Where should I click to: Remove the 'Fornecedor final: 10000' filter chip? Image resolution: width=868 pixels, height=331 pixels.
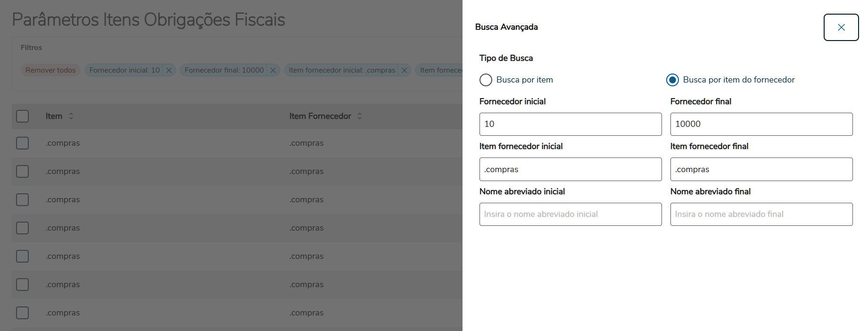[273, 70]
